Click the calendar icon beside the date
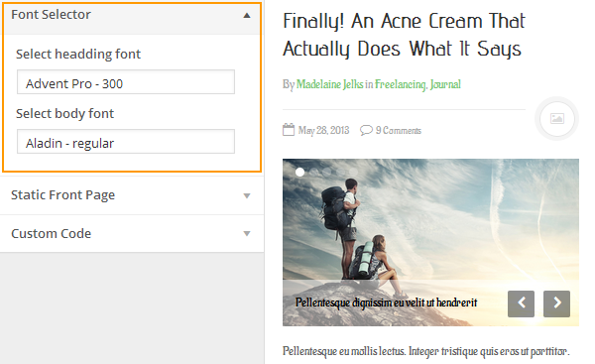Viewport: 595px width, 364px height. click(289, 130)
